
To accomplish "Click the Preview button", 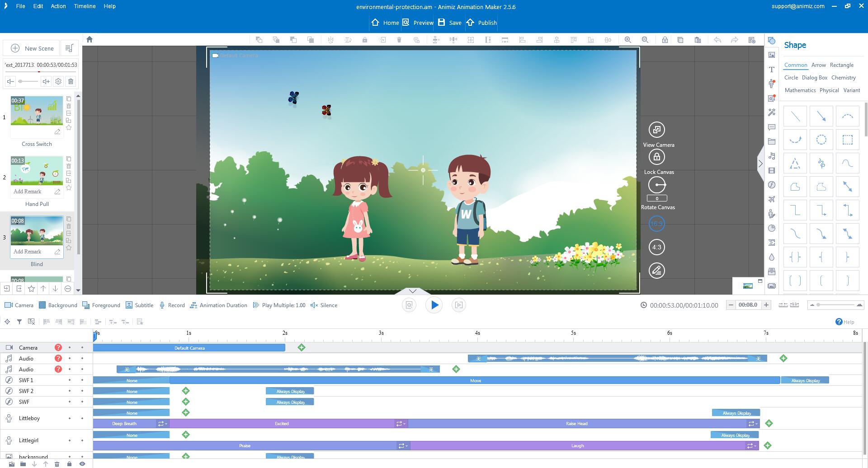I will tap(418, 23).
